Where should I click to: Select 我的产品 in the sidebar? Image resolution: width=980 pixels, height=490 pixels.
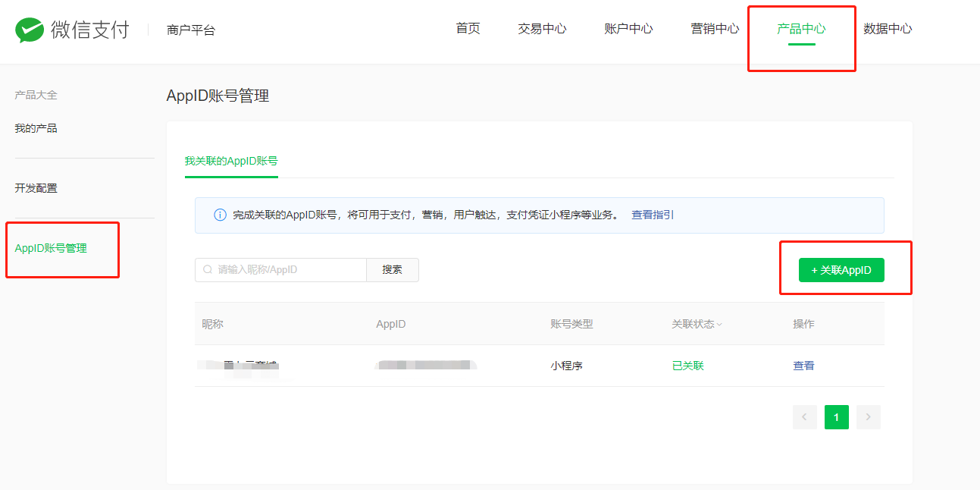click(36, 128)
